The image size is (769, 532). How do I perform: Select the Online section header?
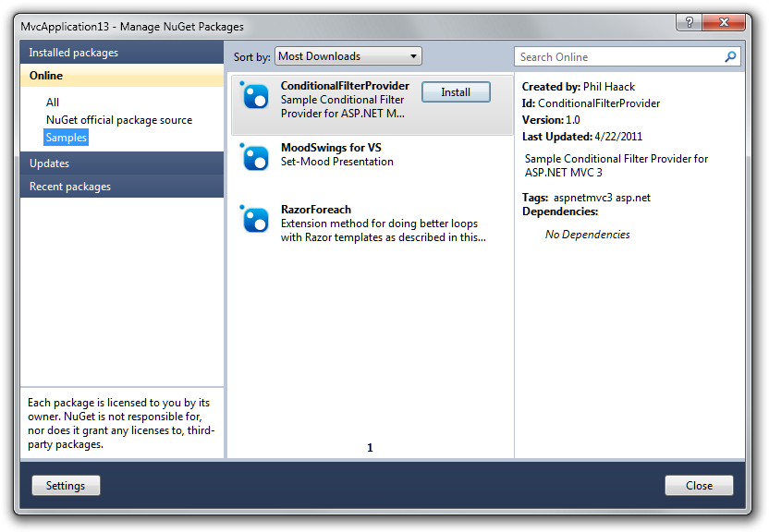pos(122,76)
